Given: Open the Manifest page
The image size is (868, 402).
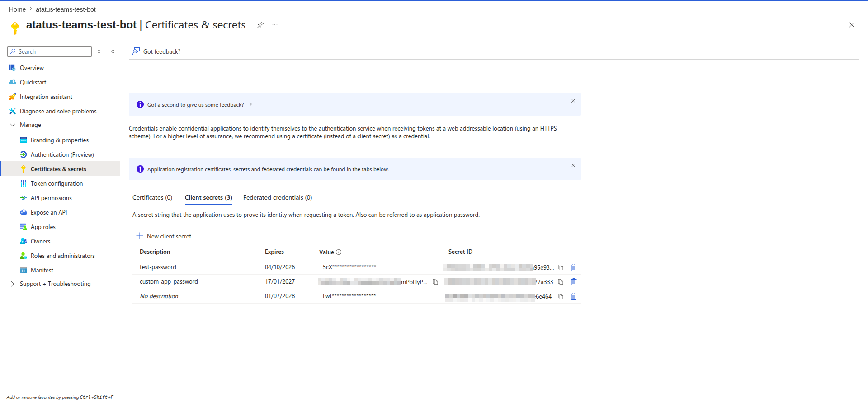Looking at the screenshot, I should coord(42,270).
